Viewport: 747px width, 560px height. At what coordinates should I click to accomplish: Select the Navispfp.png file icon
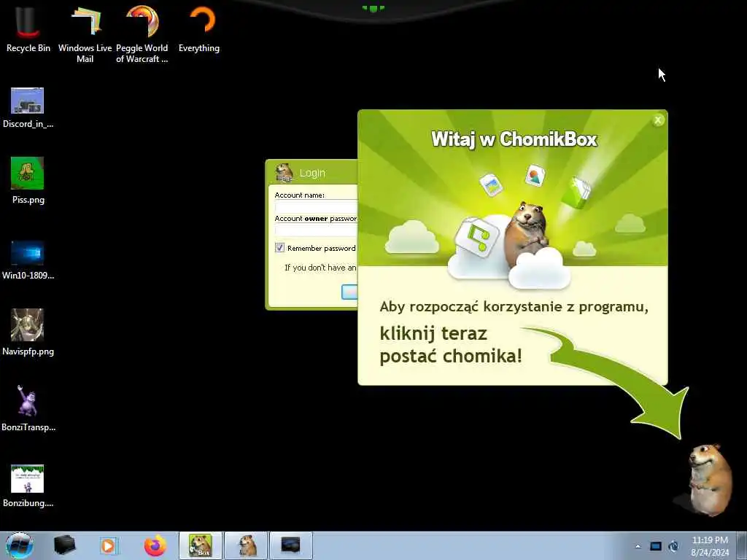click(x=28, y=332)
